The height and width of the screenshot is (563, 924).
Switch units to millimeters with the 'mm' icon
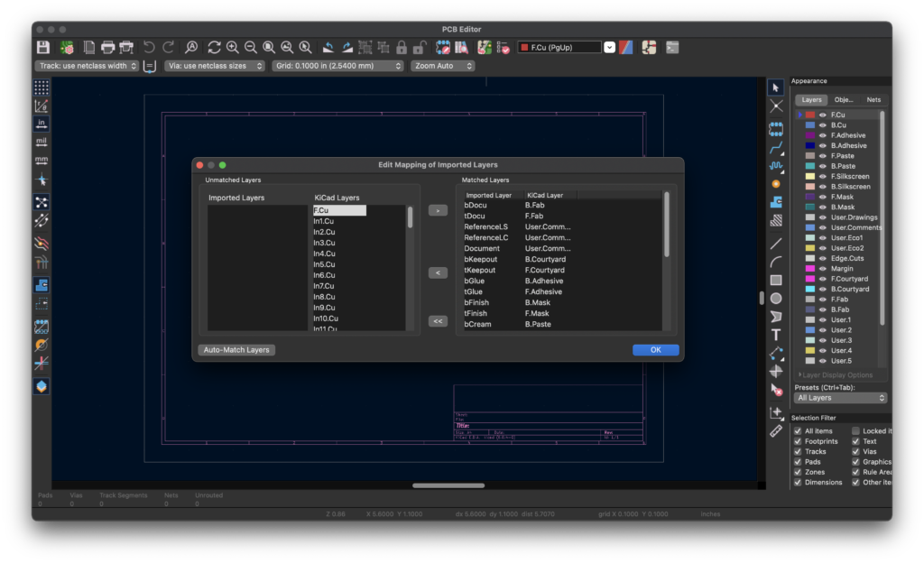point(42,161)
